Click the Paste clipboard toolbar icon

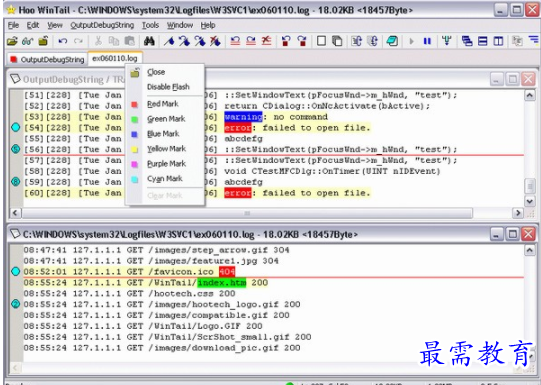[x=129, y=41]
